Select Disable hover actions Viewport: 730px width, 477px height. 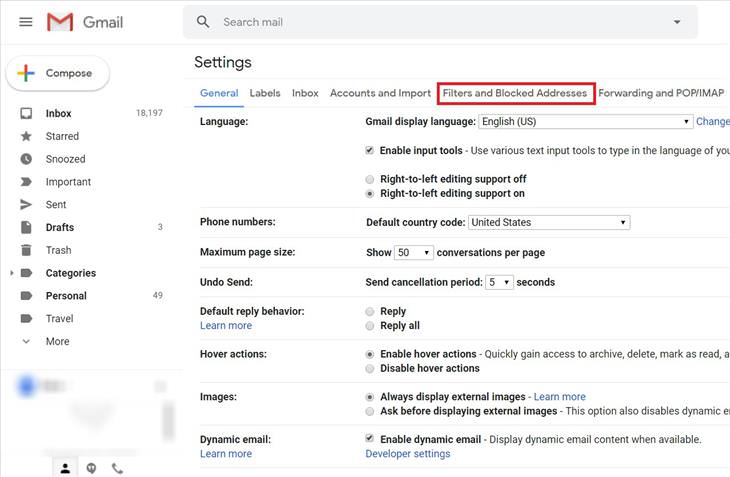point(370,369)
